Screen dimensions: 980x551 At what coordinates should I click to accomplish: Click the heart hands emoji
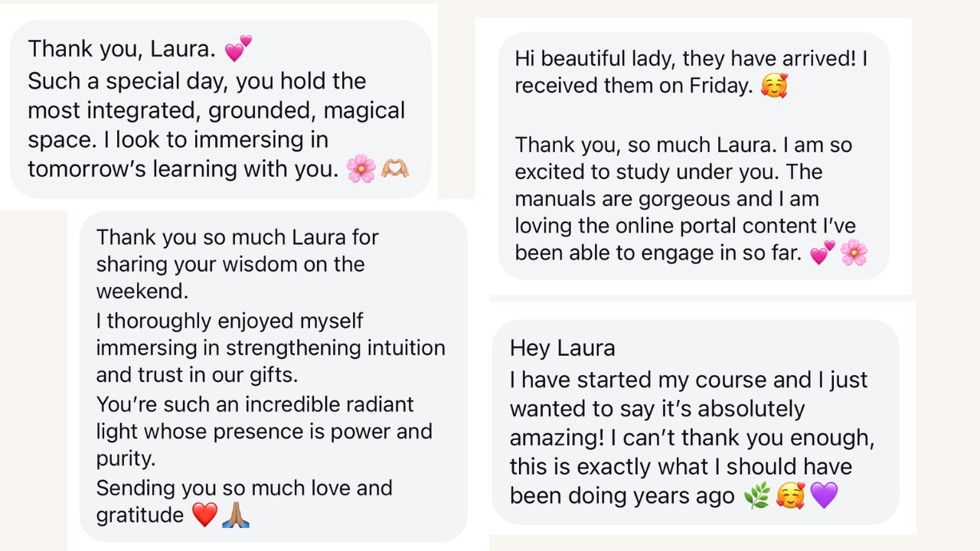(395, 168)
